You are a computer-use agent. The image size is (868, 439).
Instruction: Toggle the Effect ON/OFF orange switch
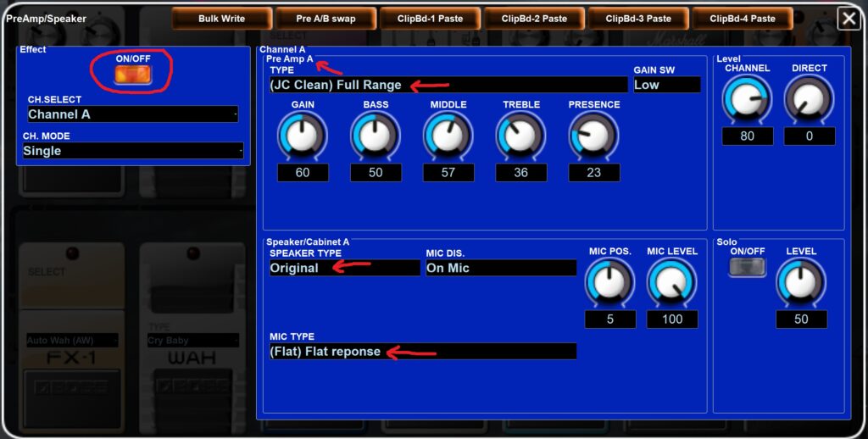click(133, 75)
